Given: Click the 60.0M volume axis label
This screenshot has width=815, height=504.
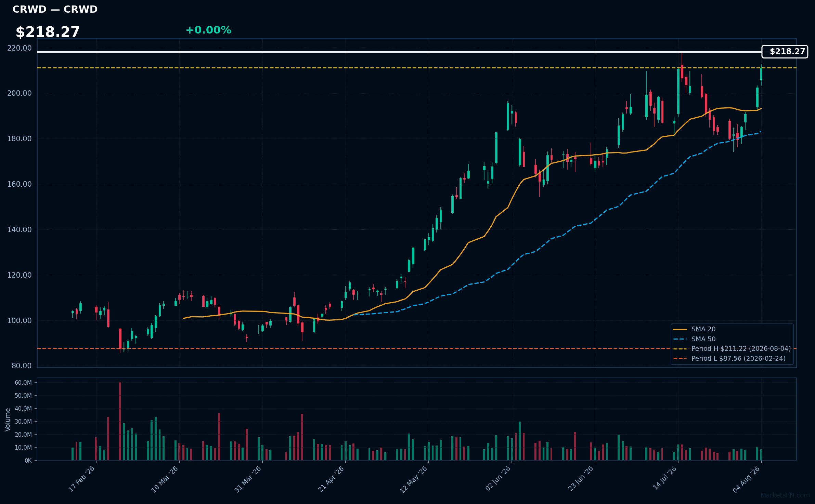Looking at the screenshot, I should (23, 383).
